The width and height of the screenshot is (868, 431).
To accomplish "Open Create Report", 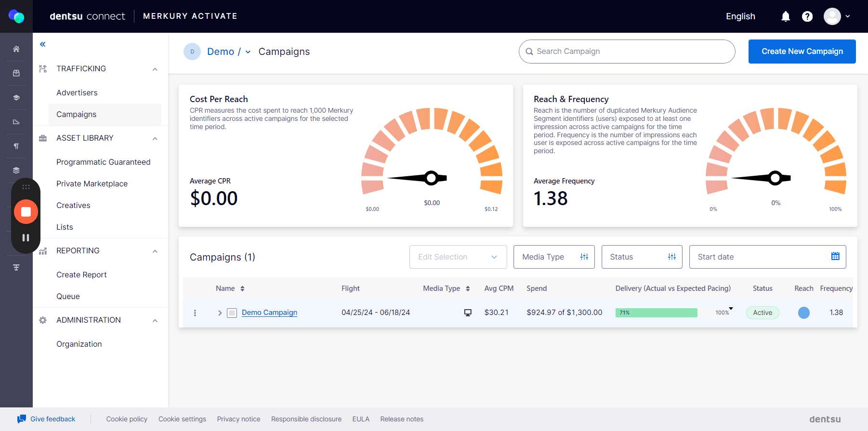I will coord(81,274).
